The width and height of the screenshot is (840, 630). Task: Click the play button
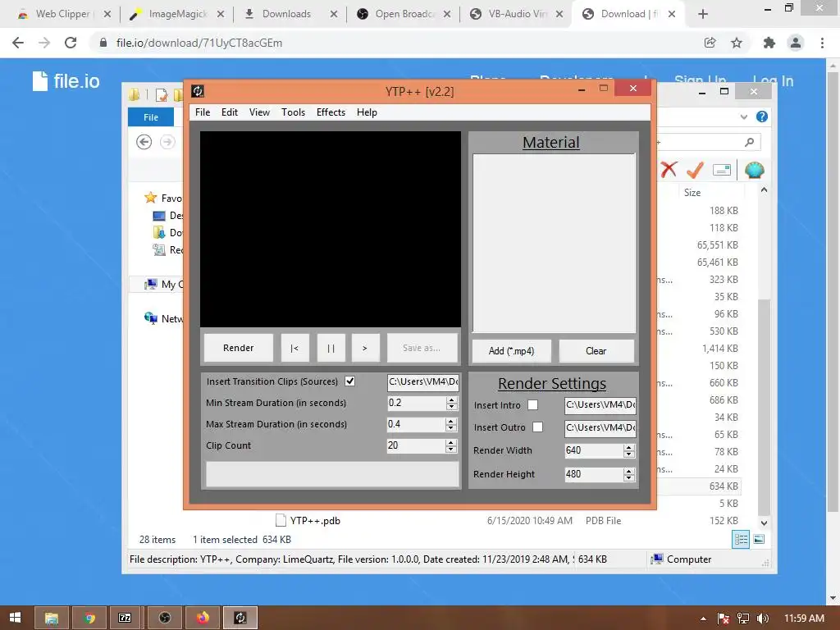[x=365, y=348]
